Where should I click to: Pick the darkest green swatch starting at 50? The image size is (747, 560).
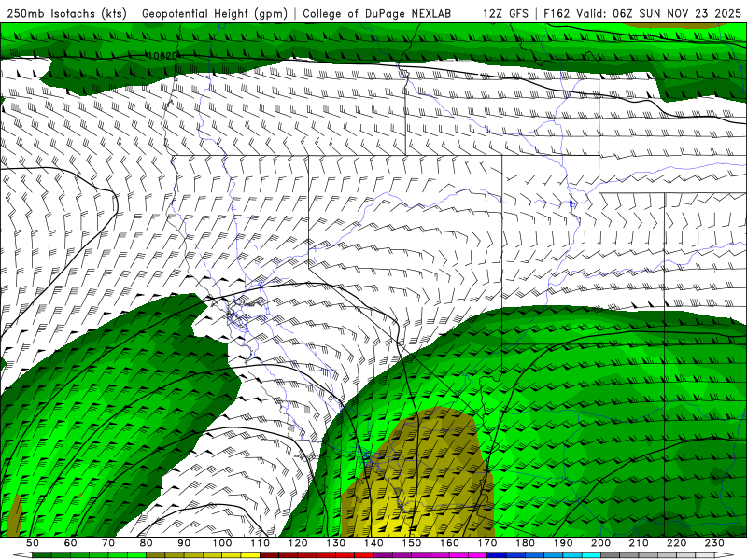pos(42,555)
